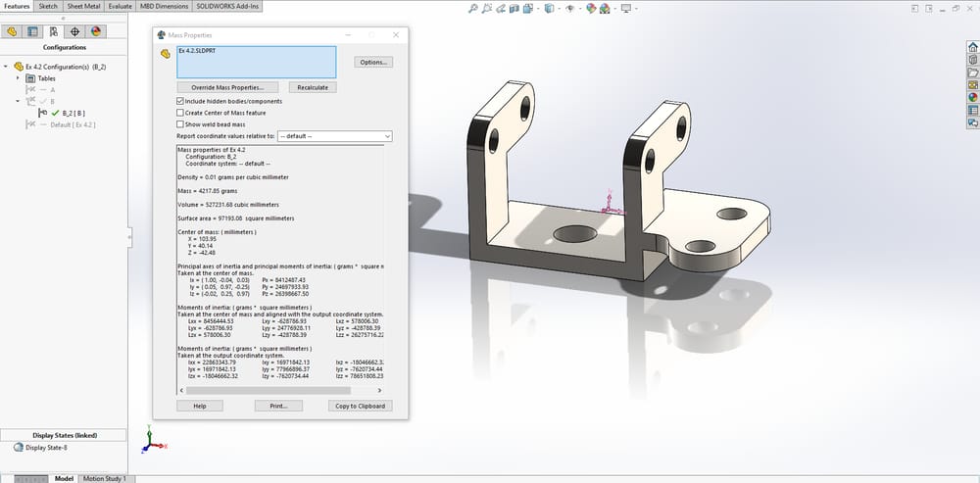This screenshot has width=980, height=483.
Task: Switch to the Sketch tab
Action: pyautogui.click(x=48, y=6)
